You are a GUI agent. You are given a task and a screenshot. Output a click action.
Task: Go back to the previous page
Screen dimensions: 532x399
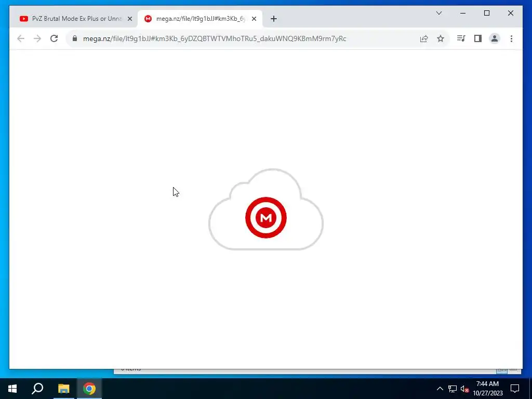point(21,38)
